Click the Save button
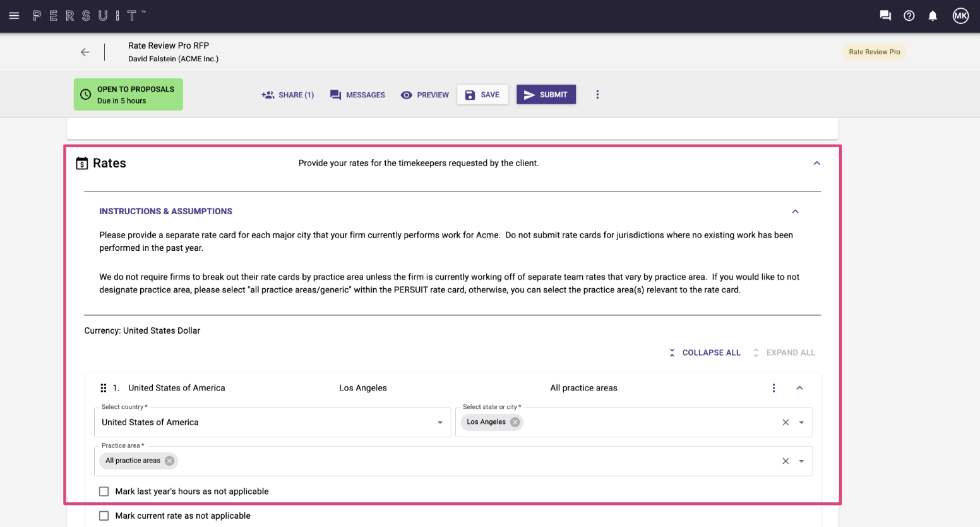The image size is (980, 527). [x=482, y=95]
